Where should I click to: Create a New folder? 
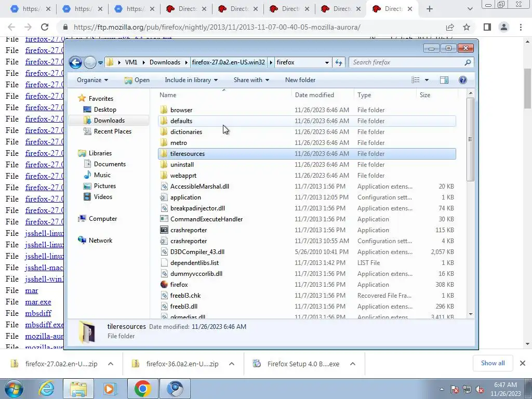point(300,80)
